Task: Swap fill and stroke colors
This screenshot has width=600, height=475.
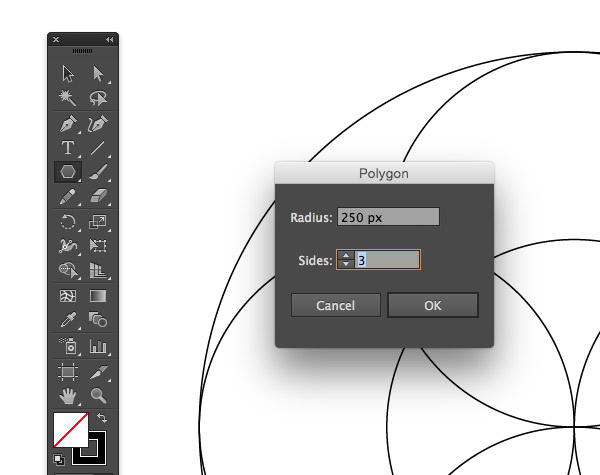Action: click(101, 417)
